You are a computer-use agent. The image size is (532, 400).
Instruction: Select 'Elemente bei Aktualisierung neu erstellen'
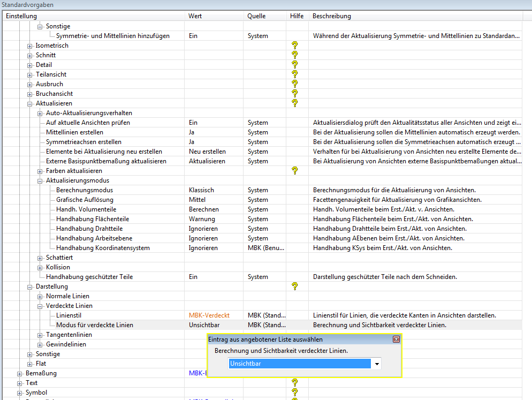(104, 152)
